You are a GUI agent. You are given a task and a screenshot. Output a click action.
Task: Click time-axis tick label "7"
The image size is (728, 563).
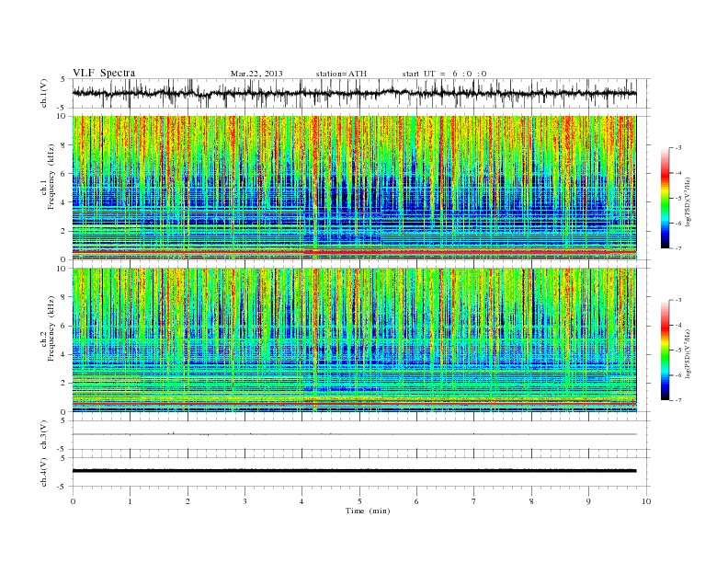(474, 501)
